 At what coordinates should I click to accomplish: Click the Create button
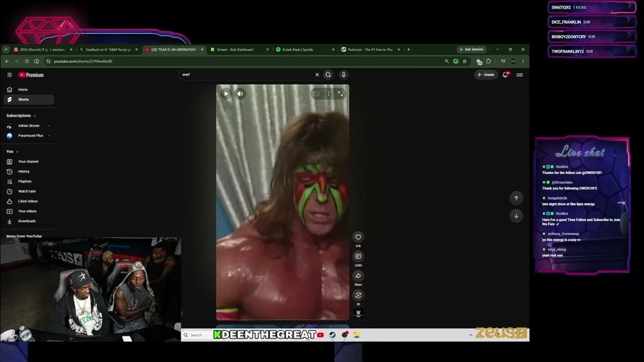[x=486, y=74]
